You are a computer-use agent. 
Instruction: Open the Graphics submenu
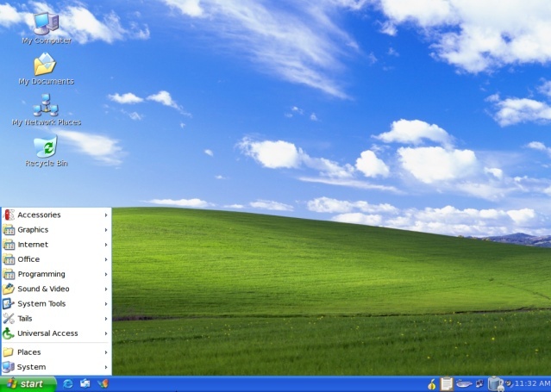[56, 230]
